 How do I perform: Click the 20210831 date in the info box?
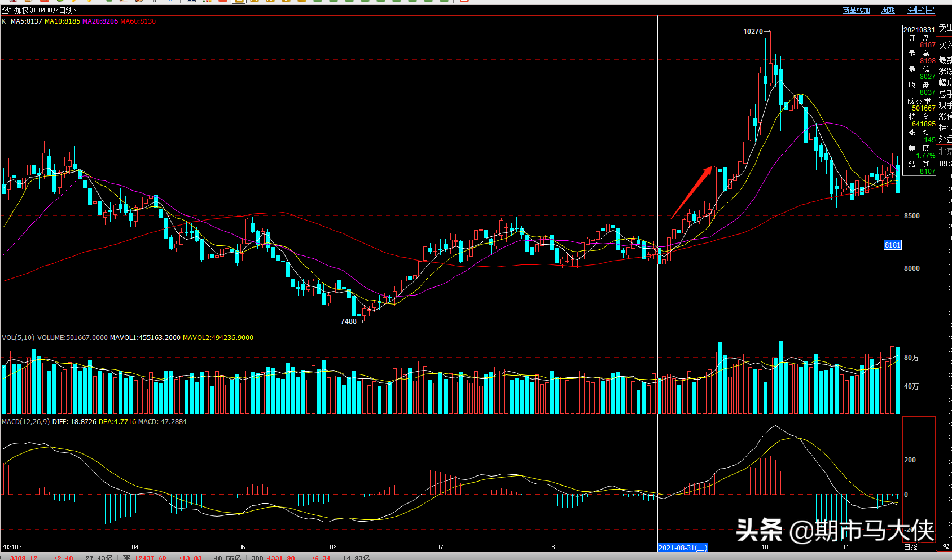pos(919,30)
